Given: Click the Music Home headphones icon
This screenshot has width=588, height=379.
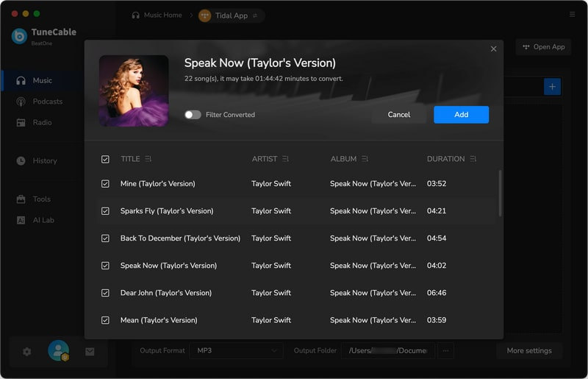Looking at the screenshot, I should 135,15.
